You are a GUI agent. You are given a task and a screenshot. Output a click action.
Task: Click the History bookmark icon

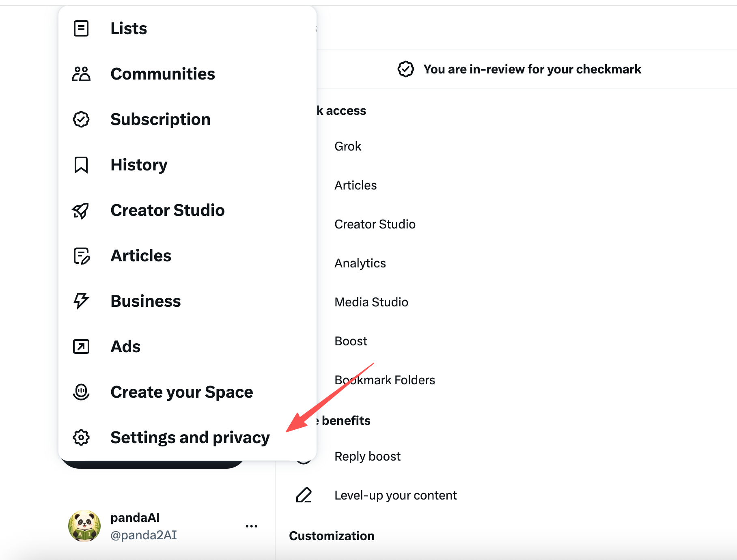tap(81, 165)
